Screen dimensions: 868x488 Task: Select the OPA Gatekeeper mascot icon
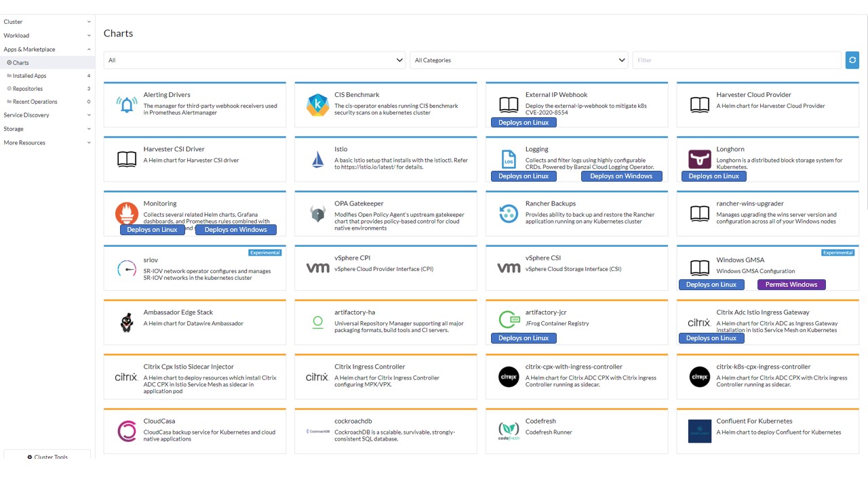(x=317, y=213)
